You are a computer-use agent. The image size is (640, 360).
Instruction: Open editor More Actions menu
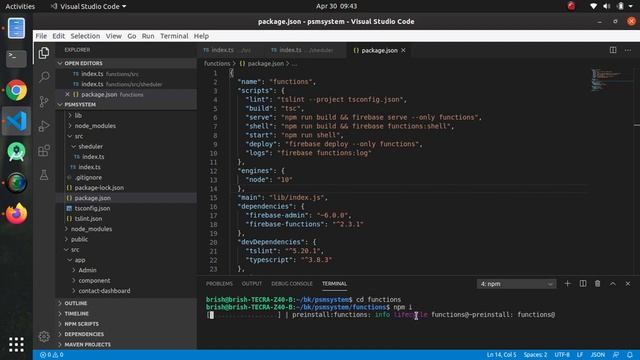pos(628,50)
